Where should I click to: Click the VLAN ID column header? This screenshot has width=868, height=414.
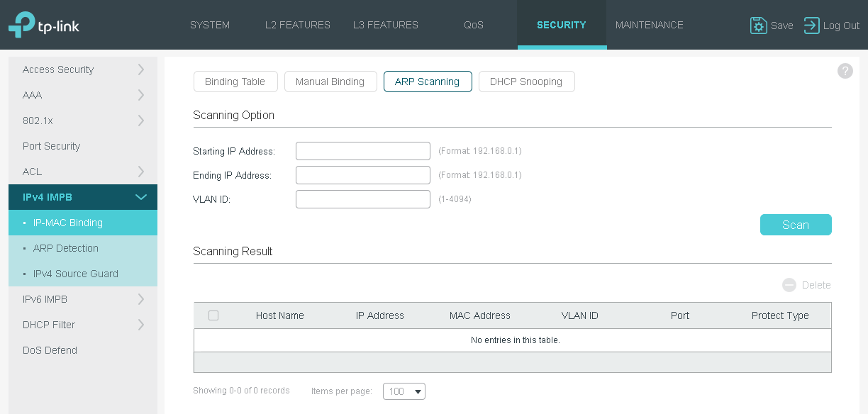point(580,315)
